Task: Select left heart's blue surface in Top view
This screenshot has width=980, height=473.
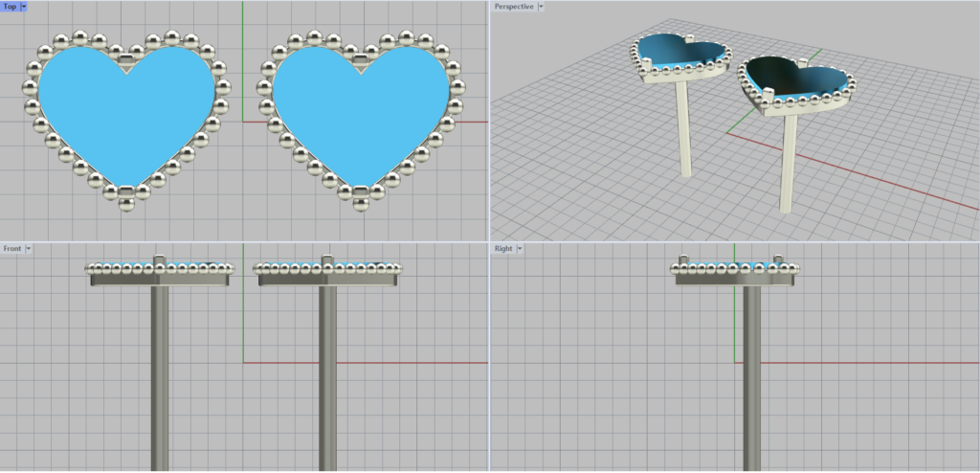Action: 126,110
